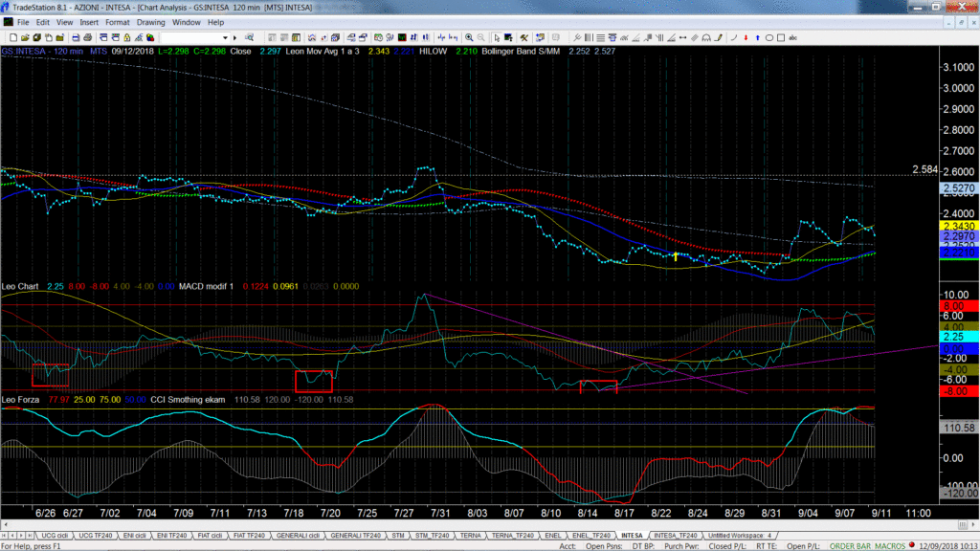Viewport: 980px width, 551px height.
Task: Switch to the FIAT TF240 tab
Action: [x=249, y=536]
